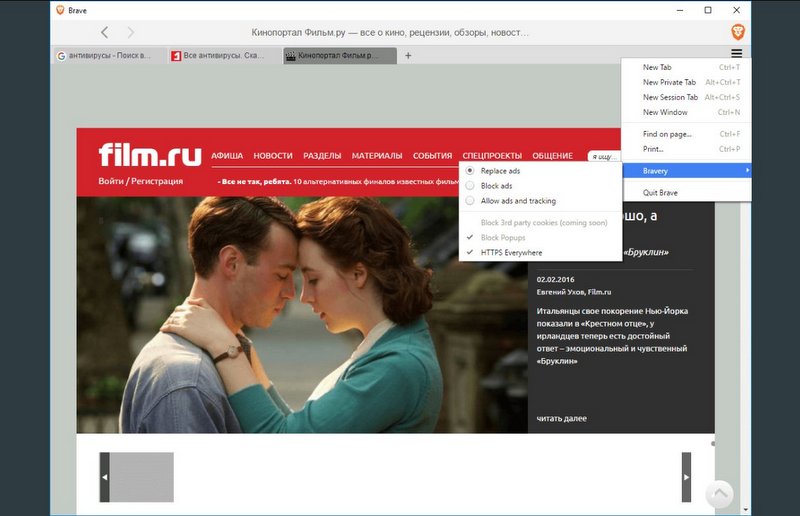Select Print menu item
This screenshot has width=800, height=516.
(x=686, y=149)
